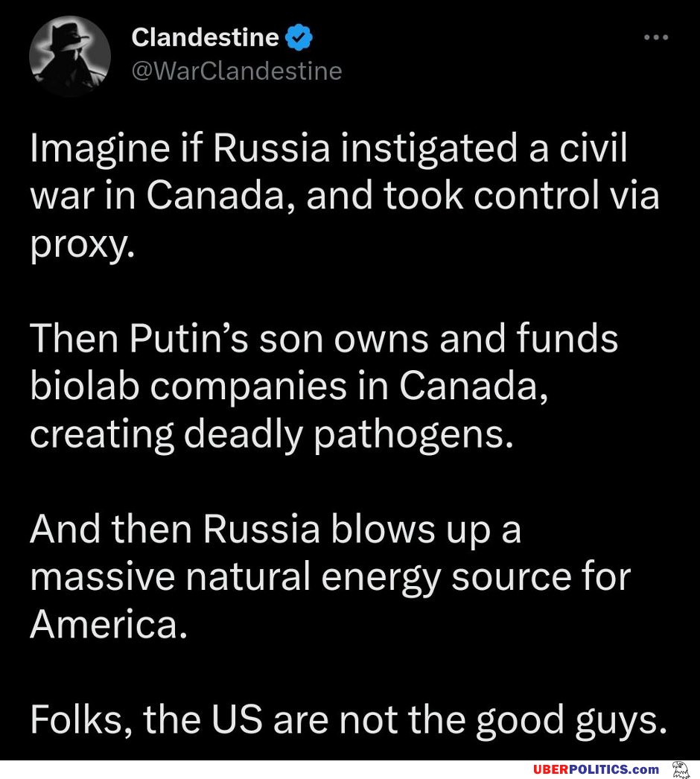This screenshot has width=700, height=779.
Task: Select the line "massive natural energy source for"
Action: 330,577
